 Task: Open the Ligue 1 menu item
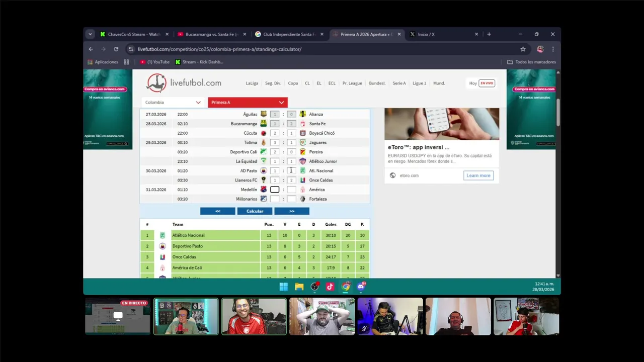419,83
